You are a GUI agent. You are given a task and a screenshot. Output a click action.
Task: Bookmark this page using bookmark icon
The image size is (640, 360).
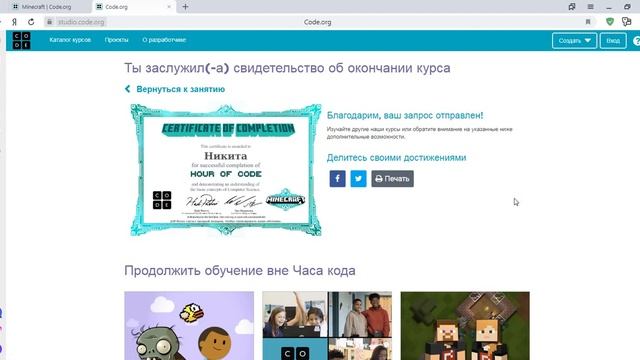pyautogui.click(x=588, y=22)
